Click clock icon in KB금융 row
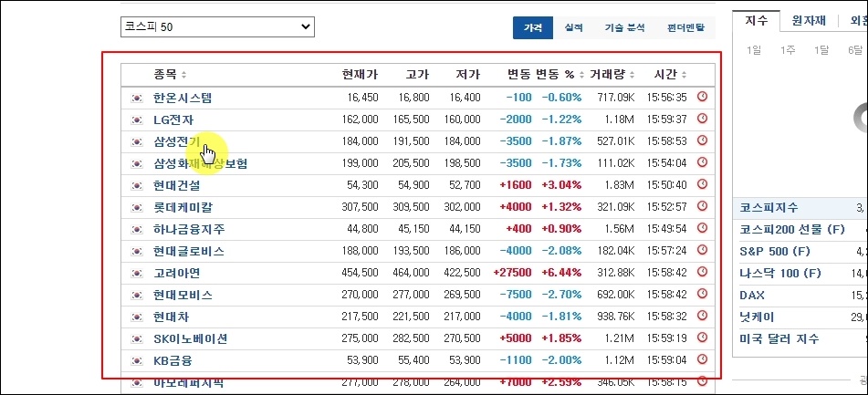This screenshot has width=868, height=395. [x=703, y=360]
